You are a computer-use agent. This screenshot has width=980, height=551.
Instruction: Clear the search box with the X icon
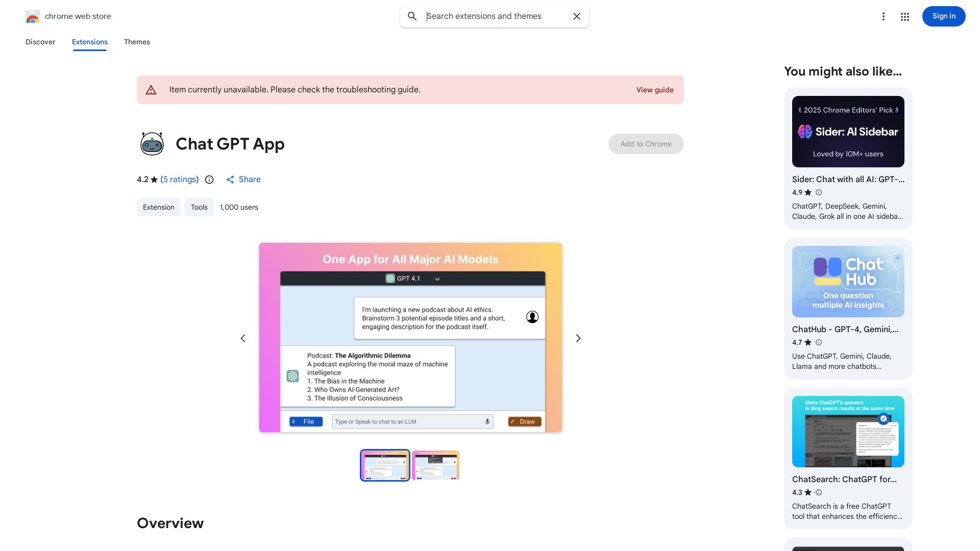coord(576,16)
